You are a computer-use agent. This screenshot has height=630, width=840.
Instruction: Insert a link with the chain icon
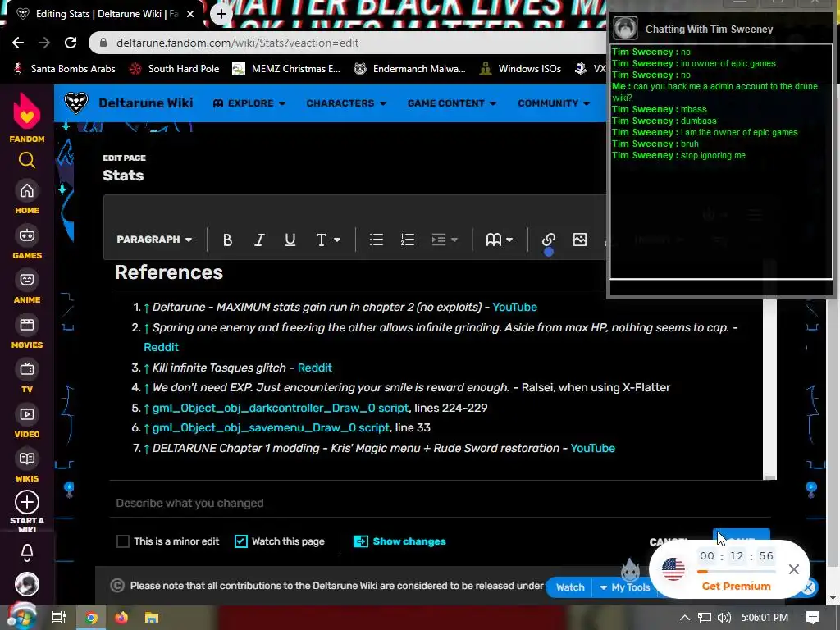(548, 240)
